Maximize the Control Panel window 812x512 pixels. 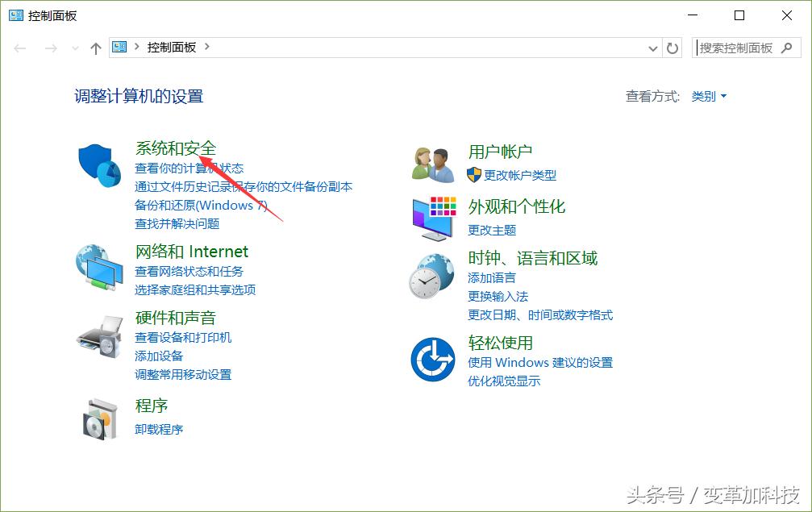point(739,15)
